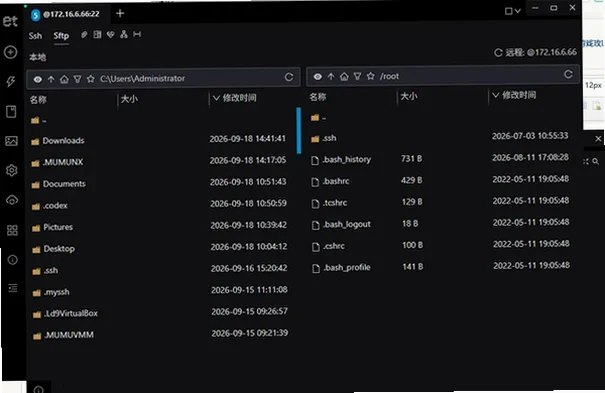Open the about info circle icon in the sidebar

tap(12, 260)
